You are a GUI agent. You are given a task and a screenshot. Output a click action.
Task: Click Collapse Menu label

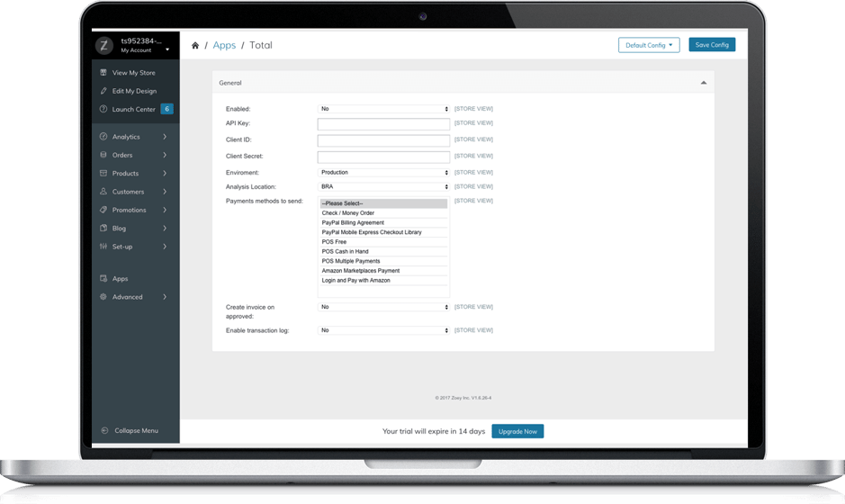[137, 431]
